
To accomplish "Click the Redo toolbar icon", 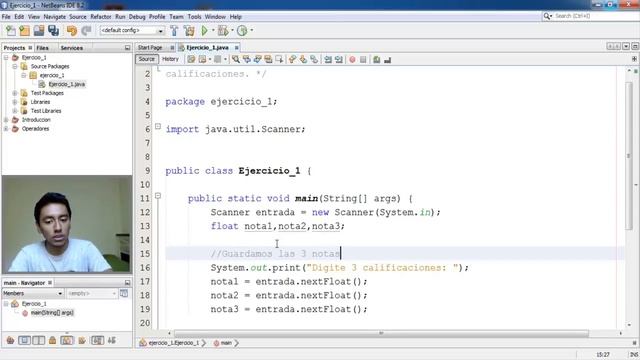I will (x=86, y=31).
